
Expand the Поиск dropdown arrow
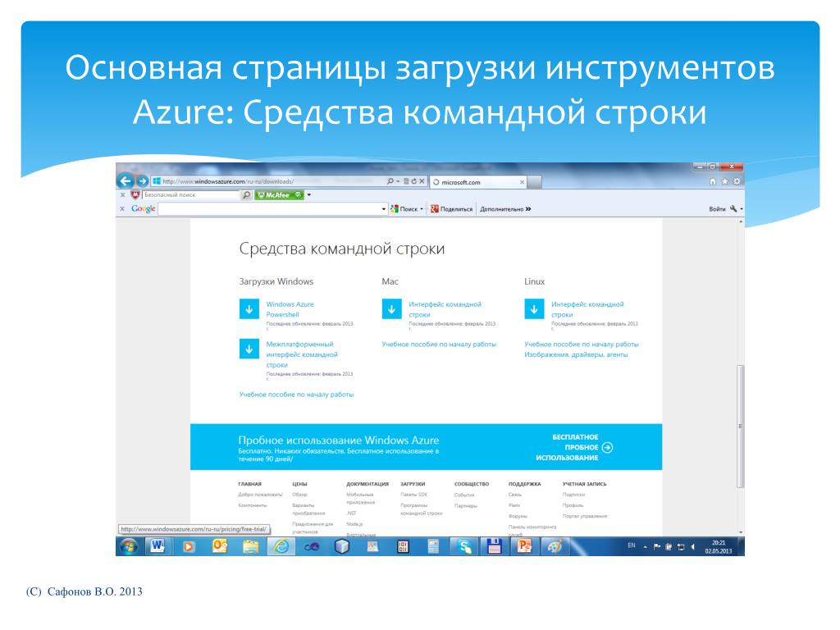422,209
